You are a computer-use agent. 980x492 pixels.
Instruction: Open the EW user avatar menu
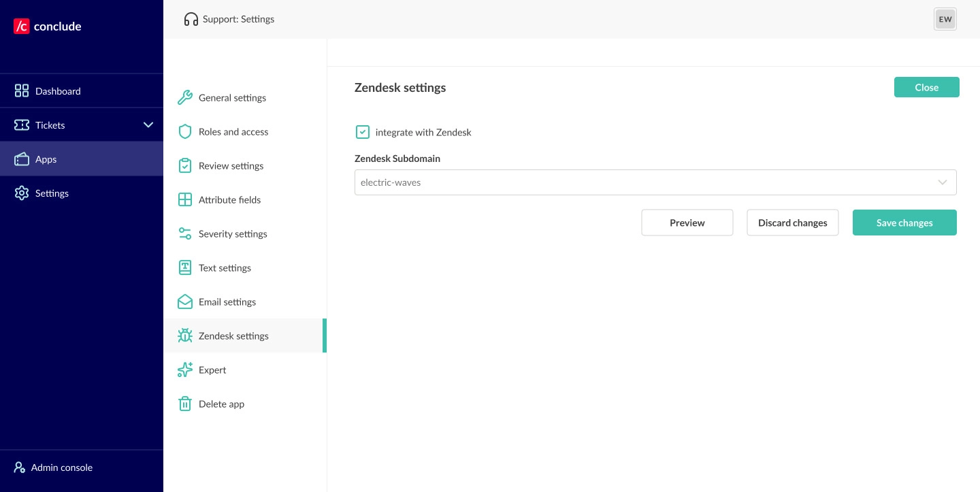(945, 19)
